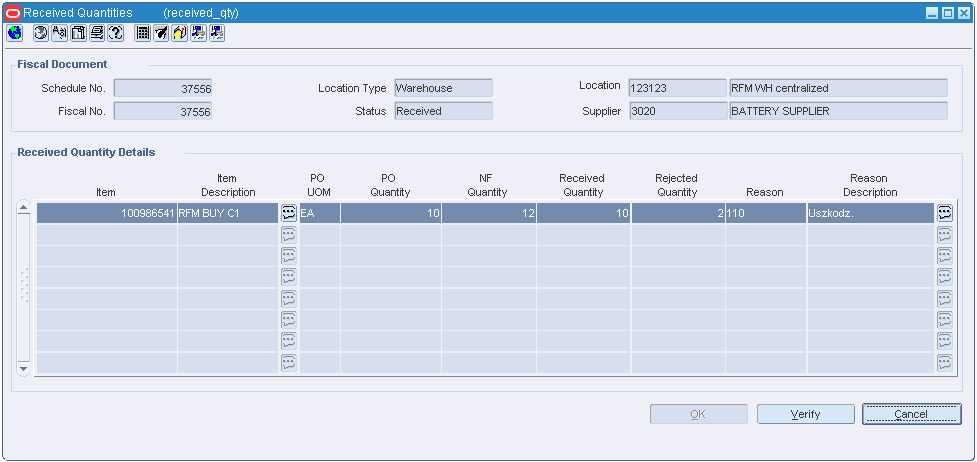The width and height of the screenshot is (977, 462).
Task: Minimize the Received Quantities window
Action: point(933,13)
